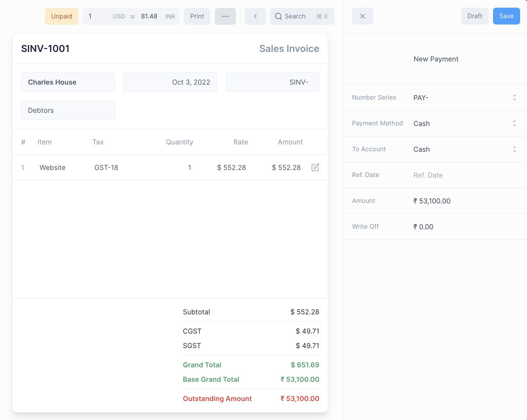Edit the 81.48 exchange rate field
The width and height of the screenshot is (527, 420).
[x=149, y=16]
